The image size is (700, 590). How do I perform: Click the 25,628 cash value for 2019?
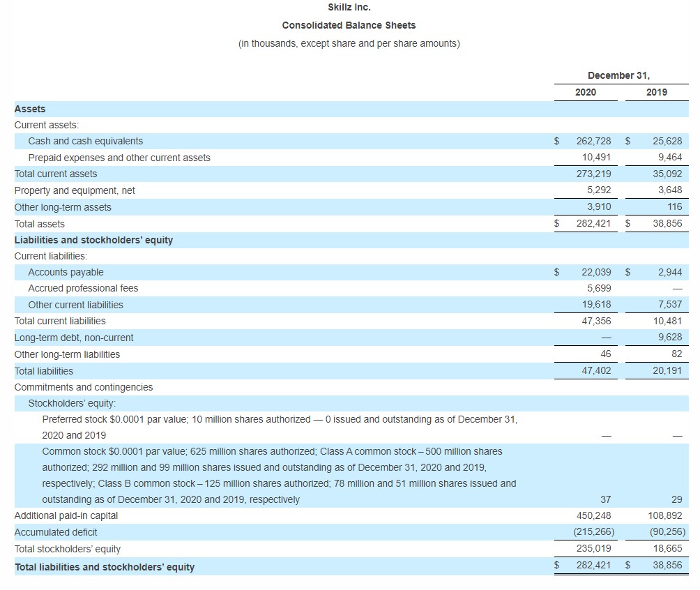tap(667, 141)
